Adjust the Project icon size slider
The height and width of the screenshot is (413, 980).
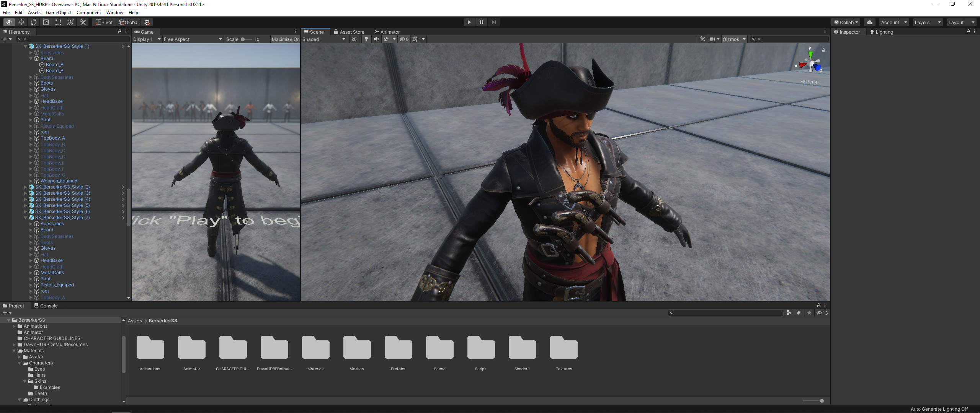(813, 401)
